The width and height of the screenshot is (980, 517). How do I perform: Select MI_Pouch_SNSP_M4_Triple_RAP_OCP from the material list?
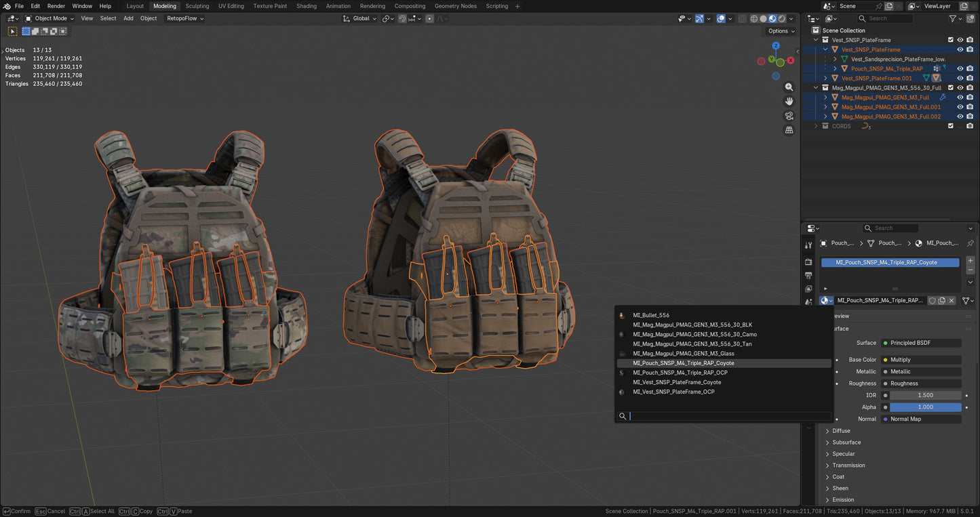680,373
